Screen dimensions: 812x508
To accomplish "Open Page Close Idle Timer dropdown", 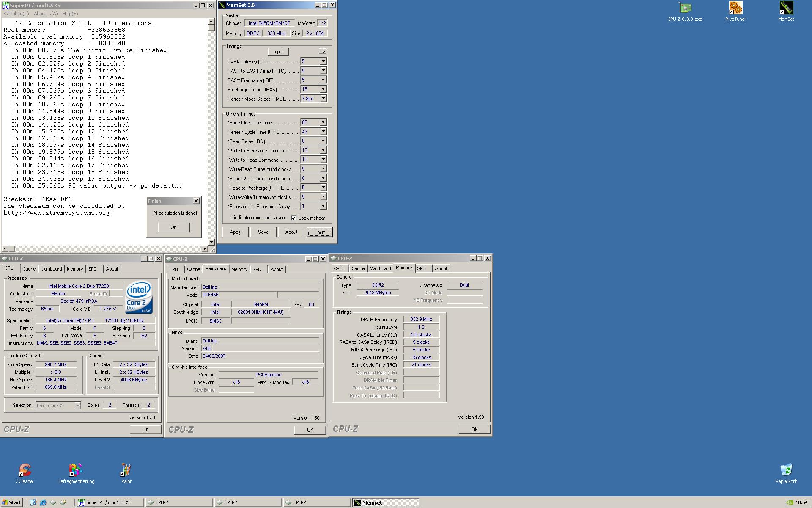I will pyautogui.click(x=323, y=122).
